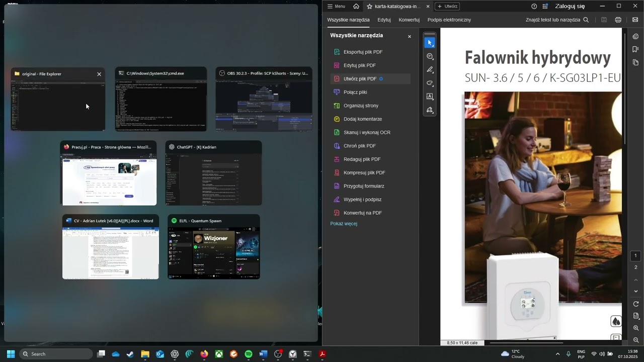Share the PDF by email envelope icon
This screenshot has height=362, width=644.
coord(635,20)
